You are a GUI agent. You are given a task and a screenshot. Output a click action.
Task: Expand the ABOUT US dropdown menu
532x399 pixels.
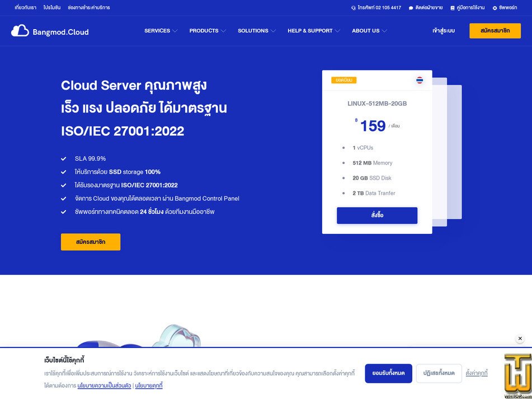pyautogui.click(x=369, y=31)
